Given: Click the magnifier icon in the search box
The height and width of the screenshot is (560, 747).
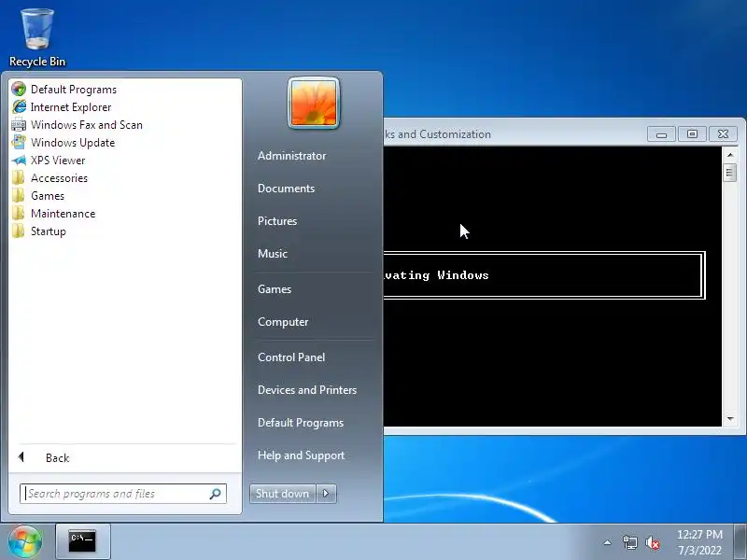Looking at the screenshot, I should tap(216, 494).
